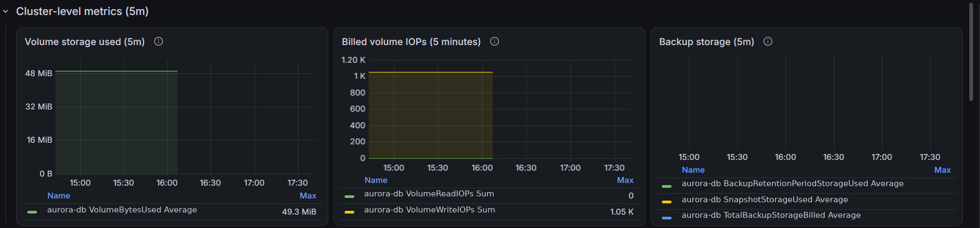The width and height of the screenshot is (980, 228).
Task: Click yellow swatch for SnapshotStorageUsed
Action: pos(667,202)
